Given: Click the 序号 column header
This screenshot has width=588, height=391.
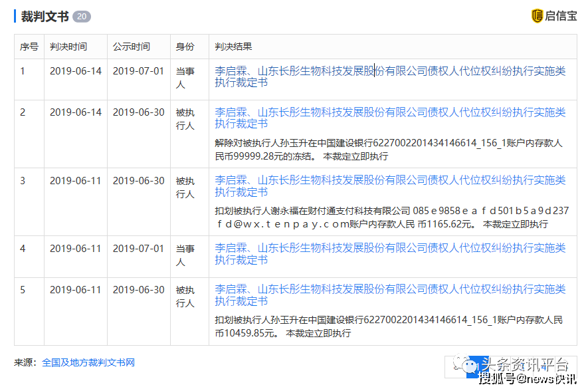Looking at the screenshot, I should 29,47.
